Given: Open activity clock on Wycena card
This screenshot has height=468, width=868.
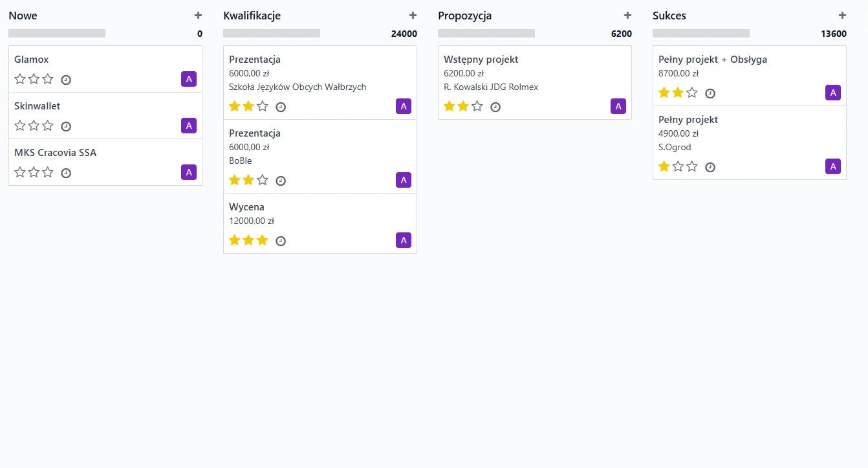Looking at the screenshot, I should coord(281,241).
